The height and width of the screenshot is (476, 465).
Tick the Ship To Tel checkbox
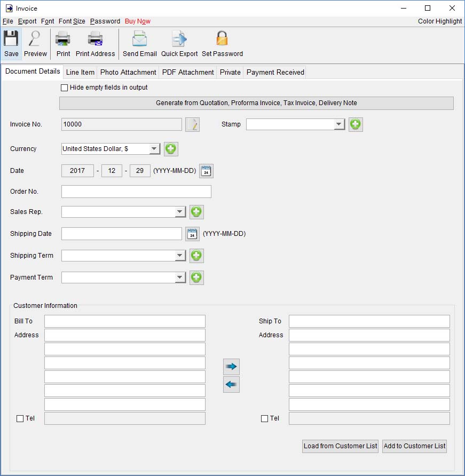tap(265, 418)
